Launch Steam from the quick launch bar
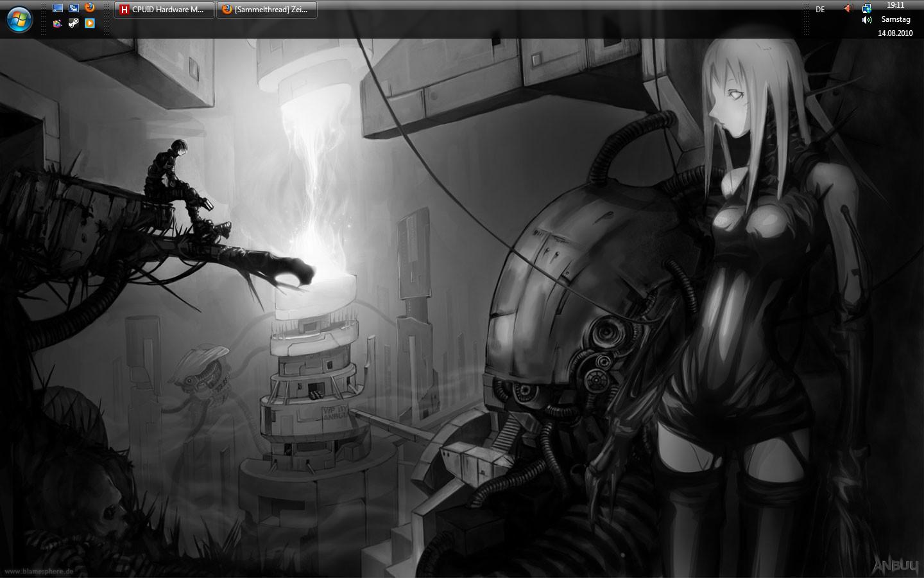Viewport: 924px width, 578px height. [74, 23]
